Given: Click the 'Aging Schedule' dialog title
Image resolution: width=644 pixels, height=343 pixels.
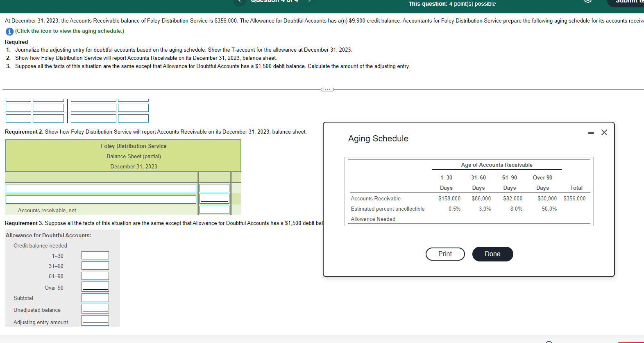Looking at the screenshot, I should [378, 139].
